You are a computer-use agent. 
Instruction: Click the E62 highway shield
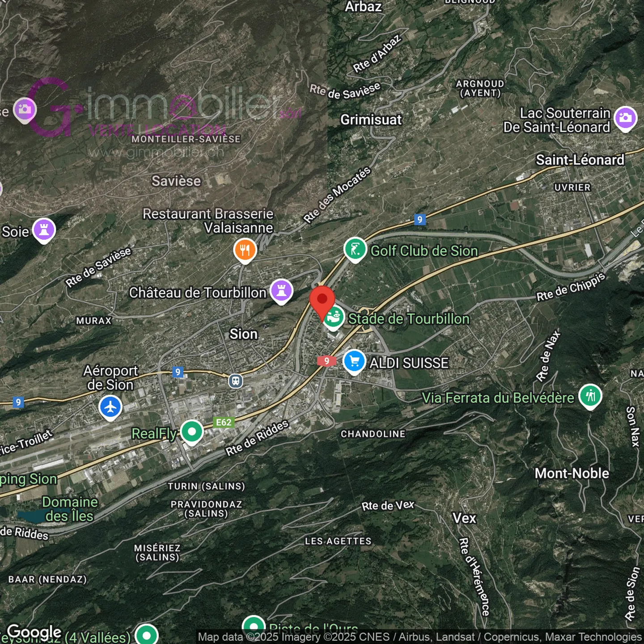point(224,422)
